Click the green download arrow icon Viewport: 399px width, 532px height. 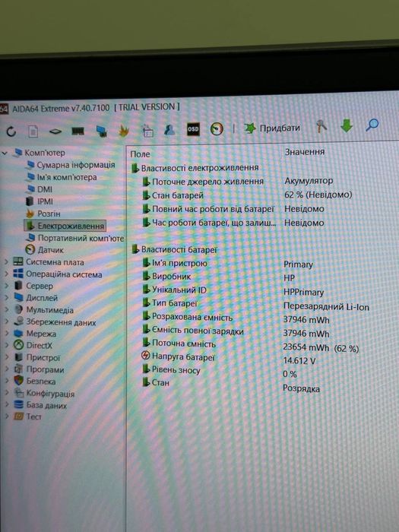pos(347,125)
